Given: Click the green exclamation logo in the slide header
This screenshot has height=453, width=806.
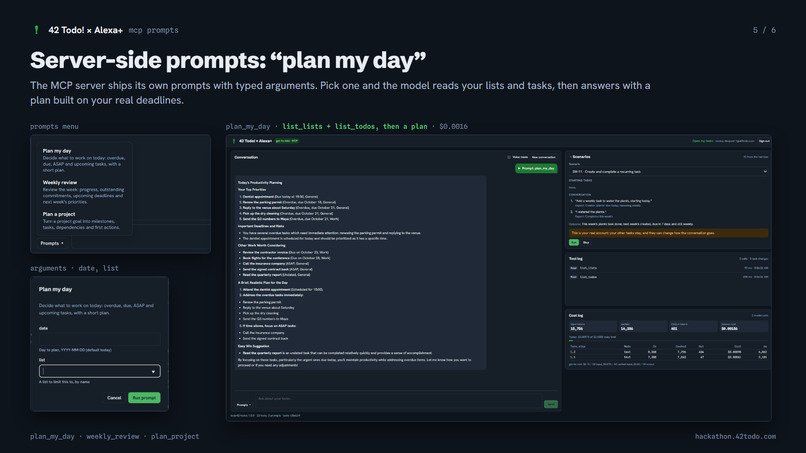Looking at the screenshot, I should tap(36, 30).
